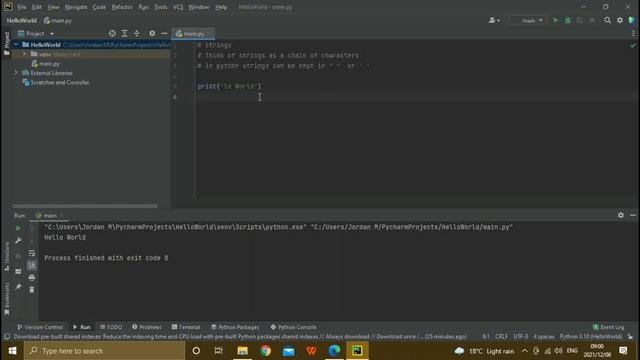The height and width of the screenshot is (360, 640).
Task: Start debugging with the bug icon
Action: click(x=568, y=20)
